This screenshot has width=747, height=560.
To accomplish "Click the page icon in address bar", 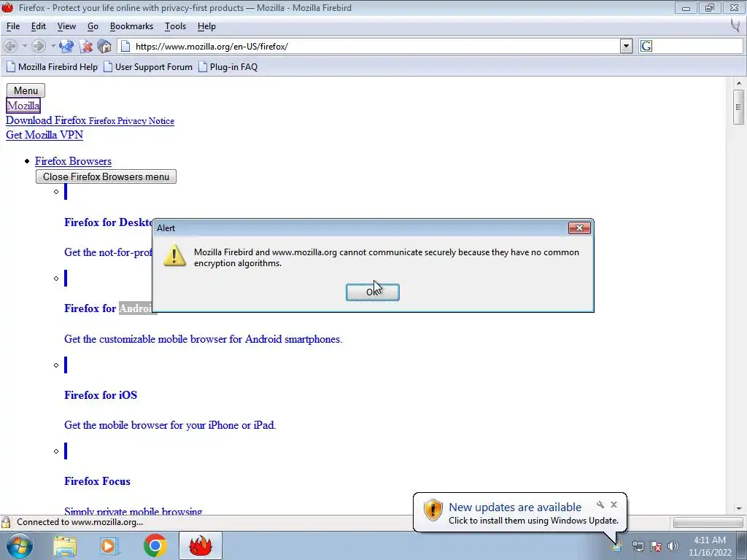I will coord(125,46).
